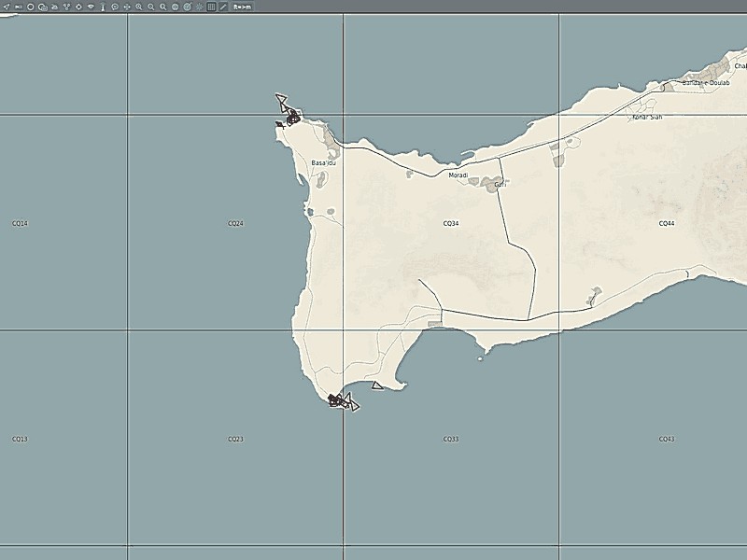The height and width of the screenshot is (560, 747).
Task: Toggle the grid overlay button
Action: point(211,7)
